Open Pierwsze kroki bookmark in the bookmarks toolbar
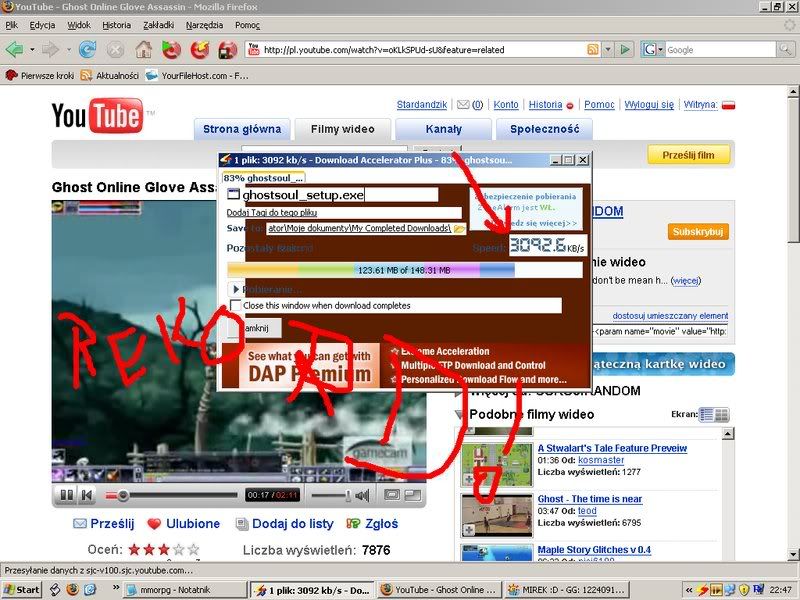The image size is (800, 600). [x=40, y=76]
